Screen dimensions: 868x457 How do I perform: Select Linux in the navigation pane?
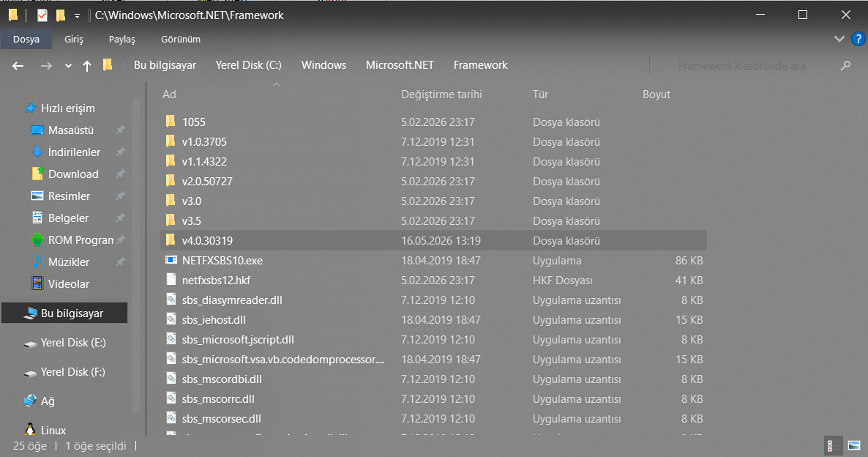point(53,431)
